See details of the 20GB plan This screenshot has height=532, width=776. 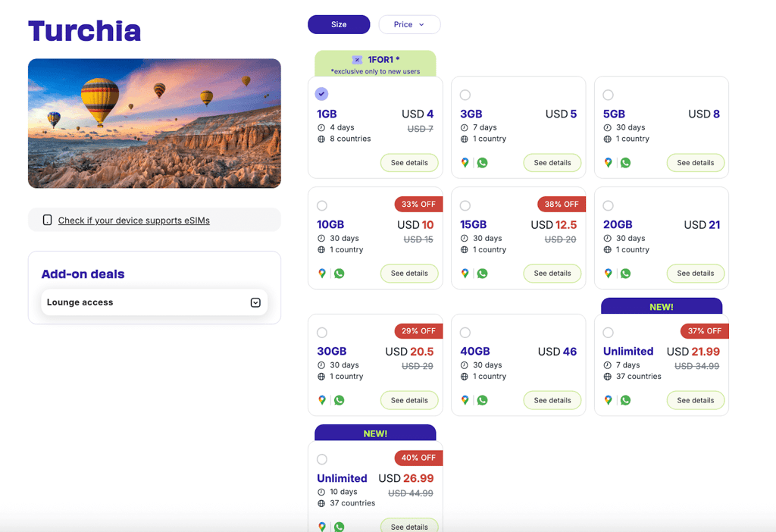point(696,273)
